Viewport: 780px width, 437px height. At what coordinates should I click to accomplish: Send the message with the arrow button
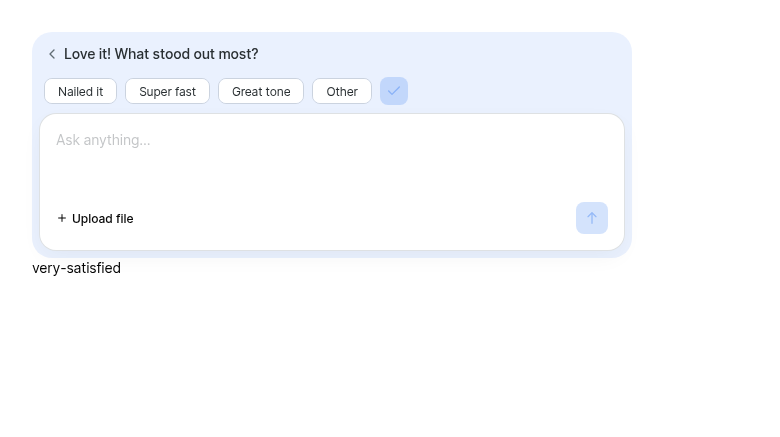click(x=592, y=218)
